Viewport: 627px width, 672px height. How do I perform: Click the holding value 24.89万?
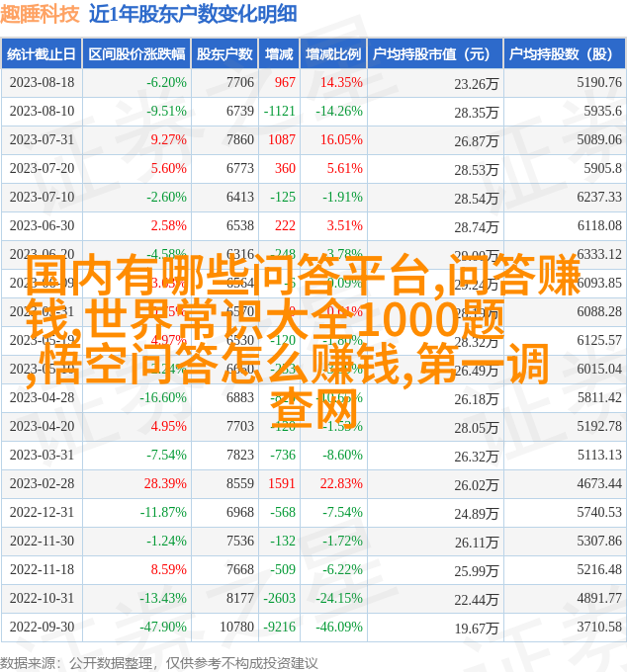tap(477, 514)
